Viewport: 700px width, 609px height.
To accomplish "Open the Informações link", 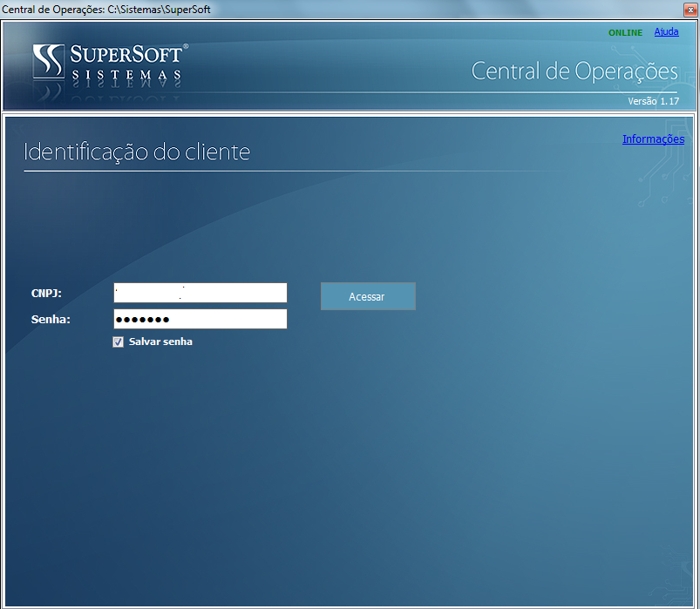I will 653,139.
